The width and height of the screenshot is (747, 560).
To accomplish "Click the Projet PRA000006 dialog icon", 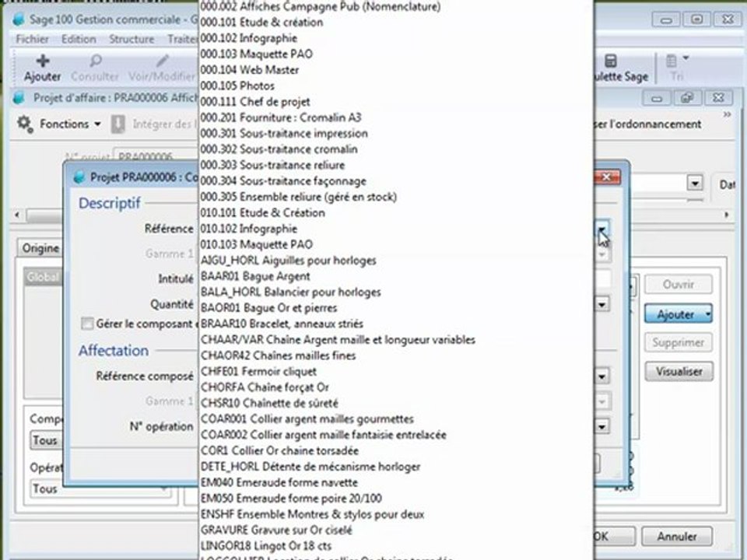I will click(79, 177).
